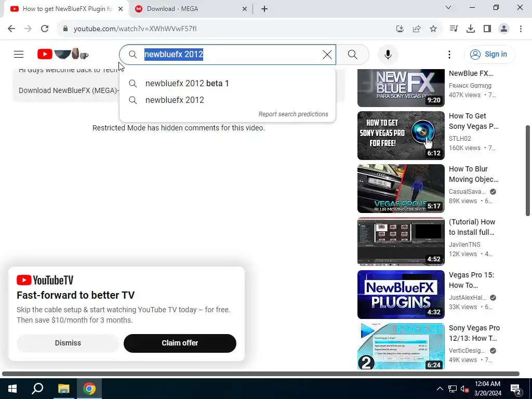This screenshot has height=399, width=532.
Task: Click the JavilenTNS channel name
Action: pos(464,244)
